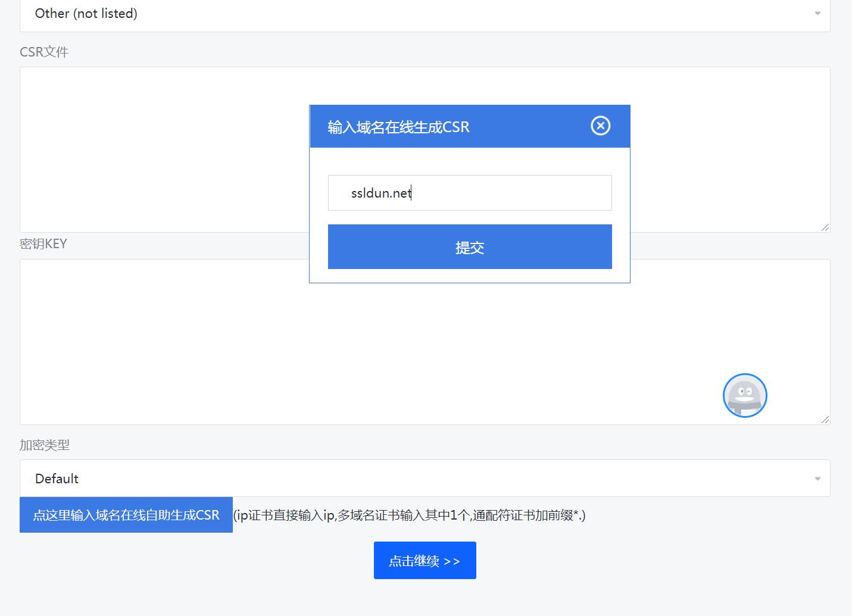This screenshot has height=616, width=852.
Task: Click the CSR文件 field label
Action: (x=44, y=52)
